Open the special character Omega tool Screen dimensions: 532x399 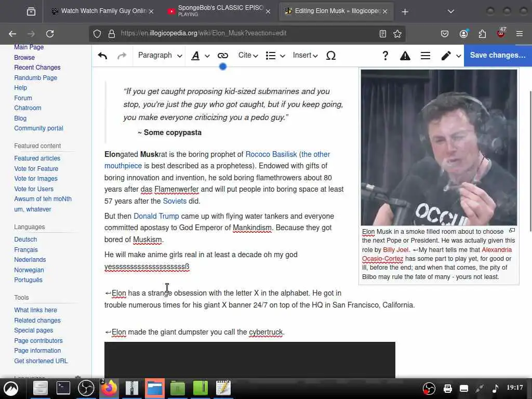331,56
